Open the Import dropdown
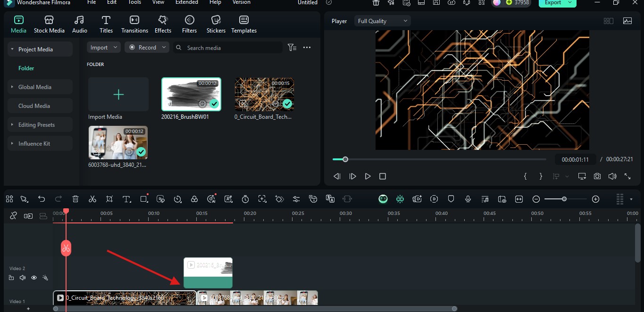 [x=104, y=48]
